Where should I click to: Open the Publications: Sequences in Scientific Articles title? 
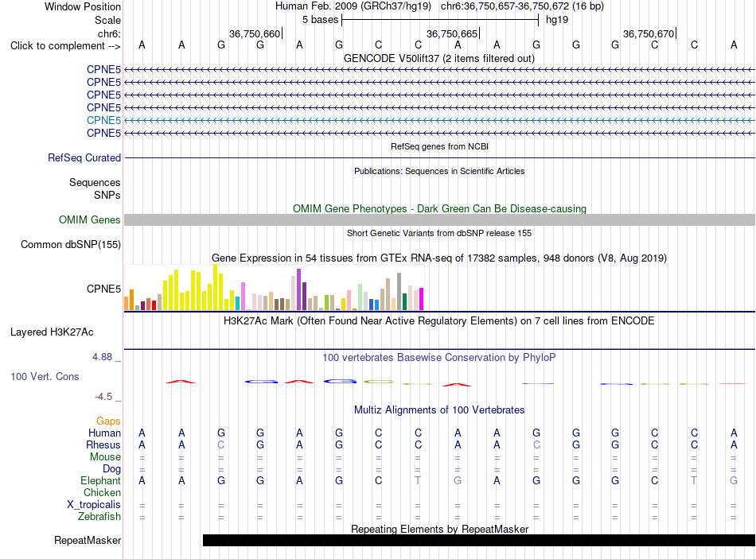(x=439, y=171)
